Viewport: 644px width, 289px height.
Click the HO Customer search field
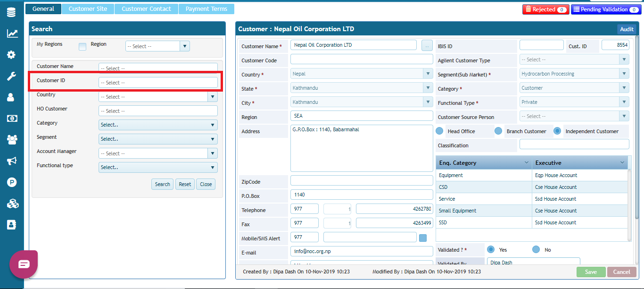pos(158,111)
